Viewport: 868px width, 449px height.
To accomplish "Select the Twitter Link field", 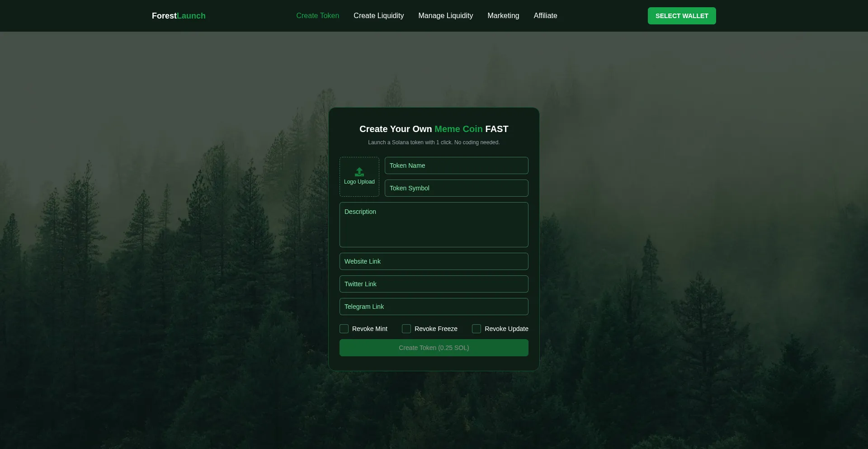I will 434,284.
